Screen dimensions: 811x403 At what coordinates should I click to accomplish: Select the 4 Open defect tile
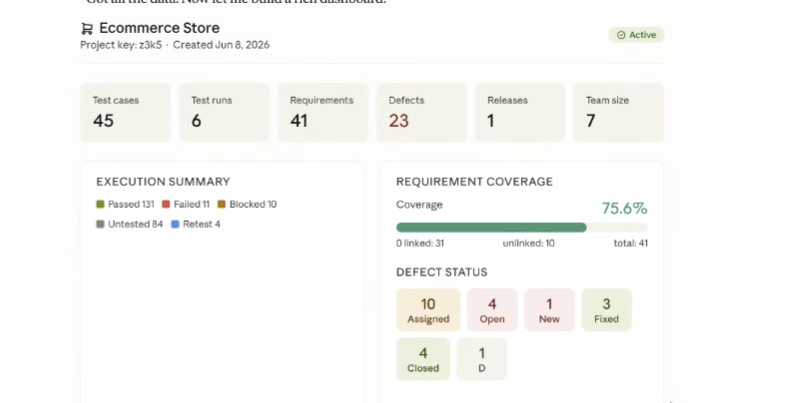[492, 310]
